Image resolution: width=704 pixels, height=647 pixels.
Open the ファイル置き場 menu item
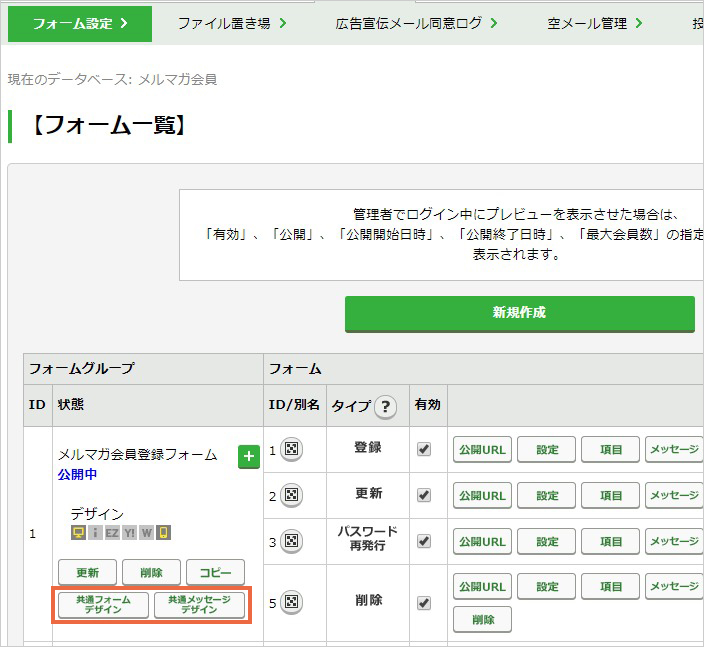point(232,23)
